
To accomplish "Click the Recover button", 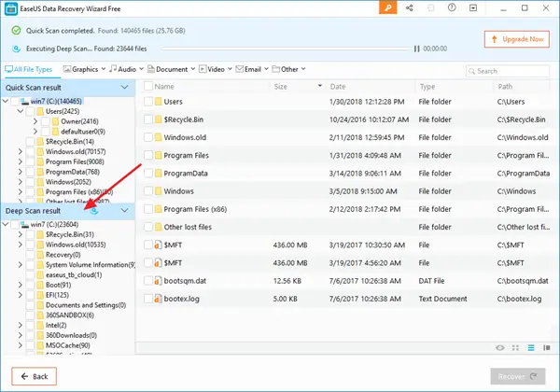I will point(517,376).
